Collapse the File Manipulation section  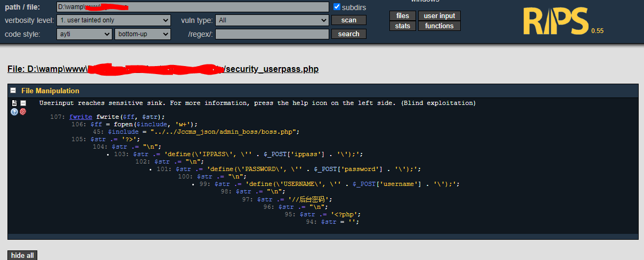coord(13,91)
